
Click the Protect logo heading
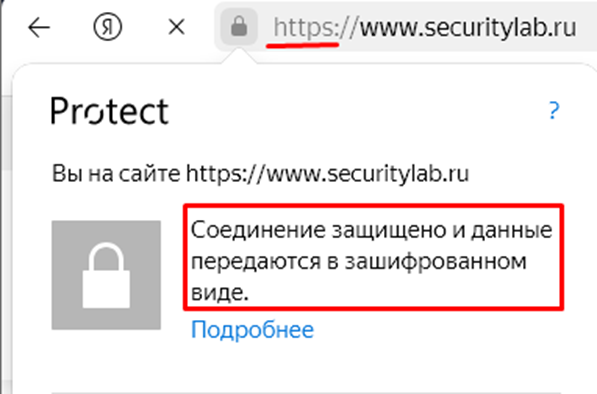point(110,111)
